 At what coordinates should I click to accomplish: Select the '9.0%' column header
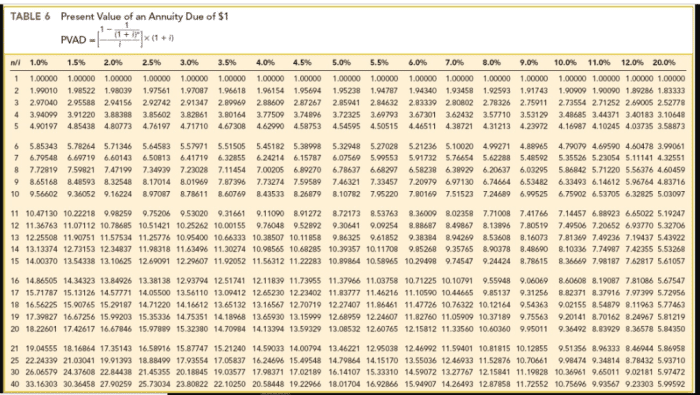(x=529, y=62)
